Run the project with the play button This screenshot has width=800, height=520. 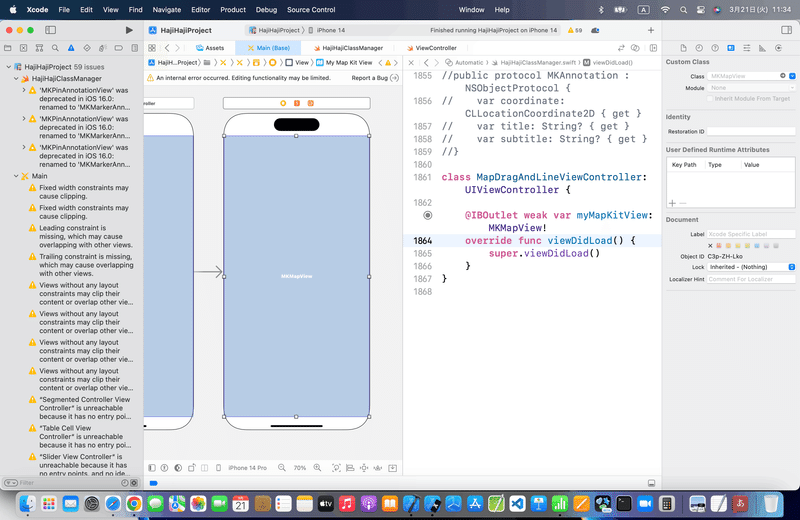[129, 30]
